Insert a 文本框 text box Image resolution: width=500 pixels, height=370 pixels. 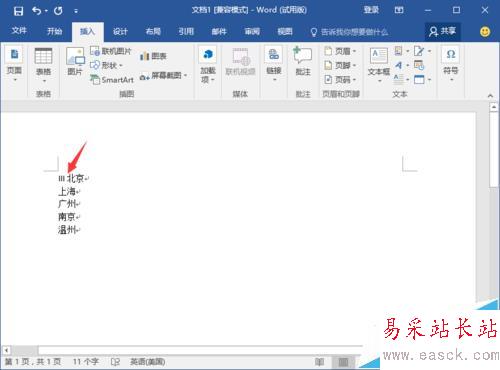(x=379, y=65)
